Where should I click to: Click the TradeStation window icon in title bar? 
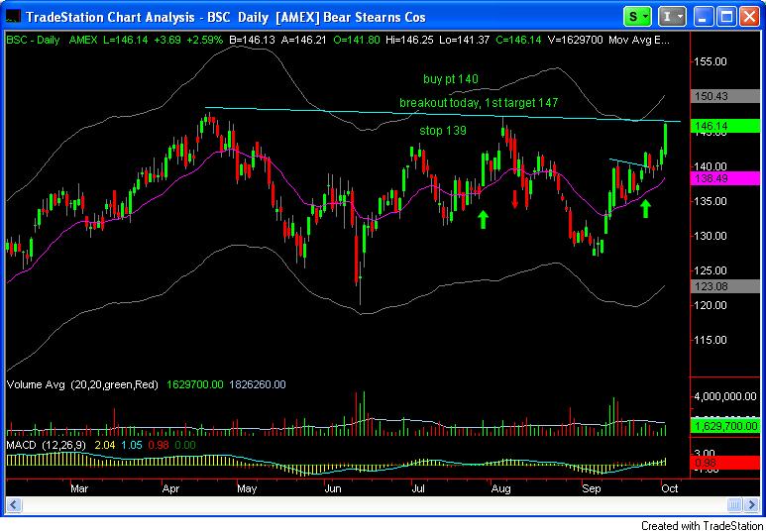tap(13, 17)
